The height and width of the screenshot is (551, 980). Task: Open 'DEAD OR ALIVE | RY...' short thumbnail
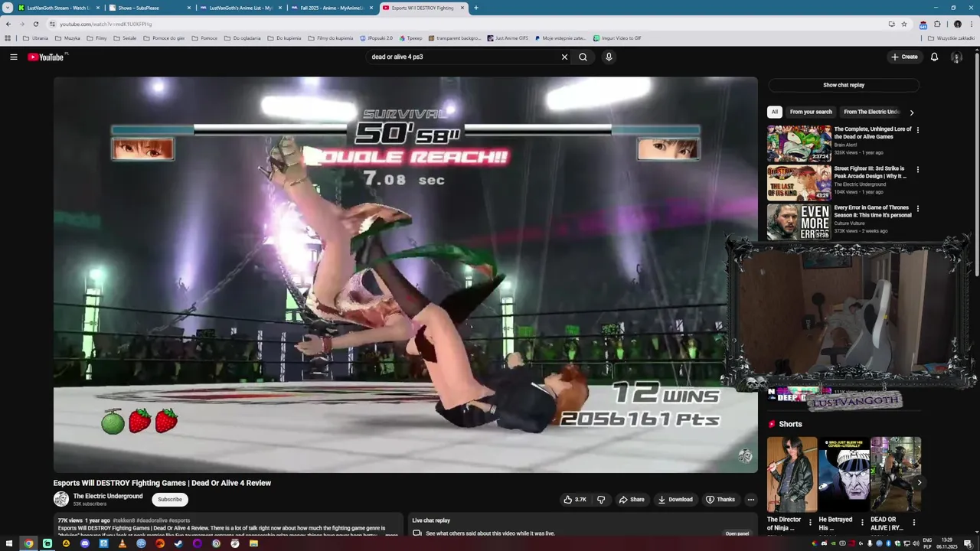tap(896, 474)
